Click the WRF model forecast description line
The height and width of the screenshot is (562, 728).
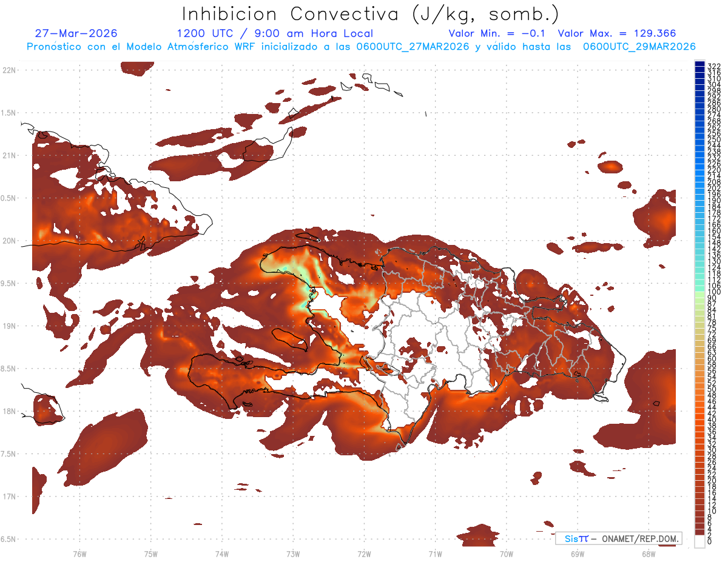pos(361,47)
